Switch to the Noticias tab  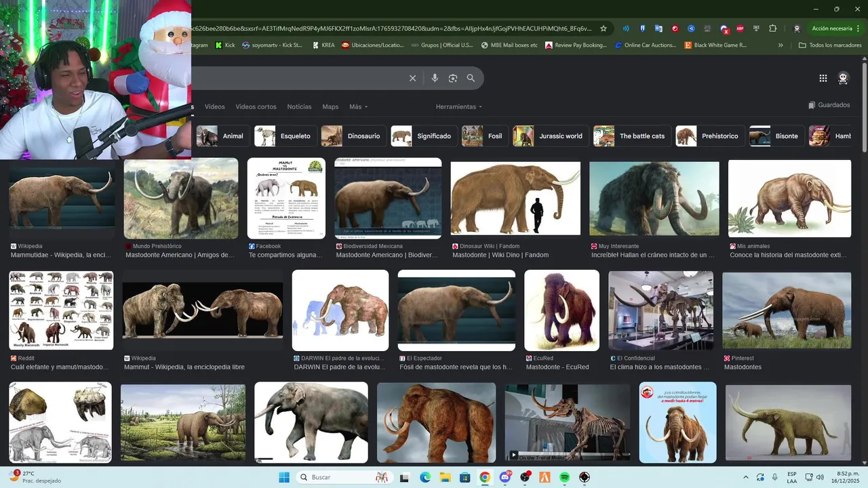299,106
